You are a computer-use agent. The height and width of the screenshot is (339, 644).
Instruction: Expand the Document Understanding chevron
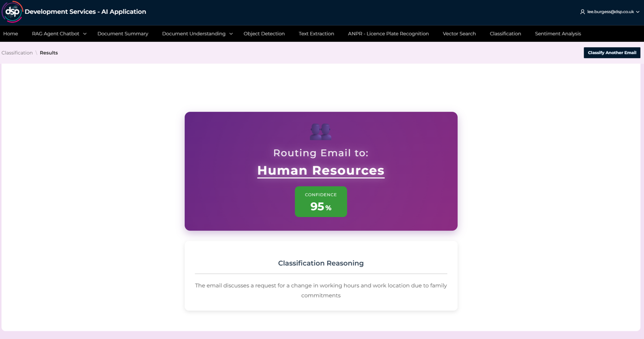click(231, 34)
